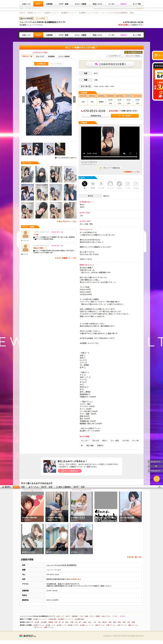
Task: Switch to the プロフィール tab
Action: coord(27,56)
